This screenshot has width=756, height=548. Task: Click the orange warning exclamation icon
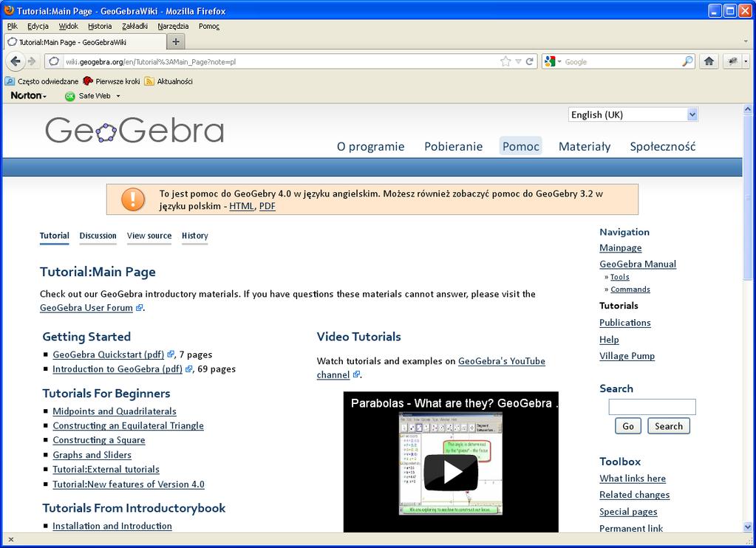point(133,199)
